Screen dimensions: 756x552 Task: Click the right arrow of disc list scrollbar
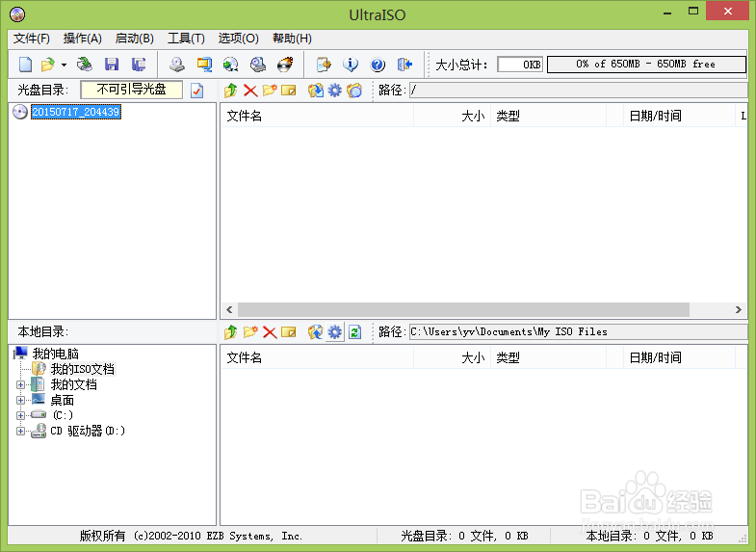tap(738, 309)
